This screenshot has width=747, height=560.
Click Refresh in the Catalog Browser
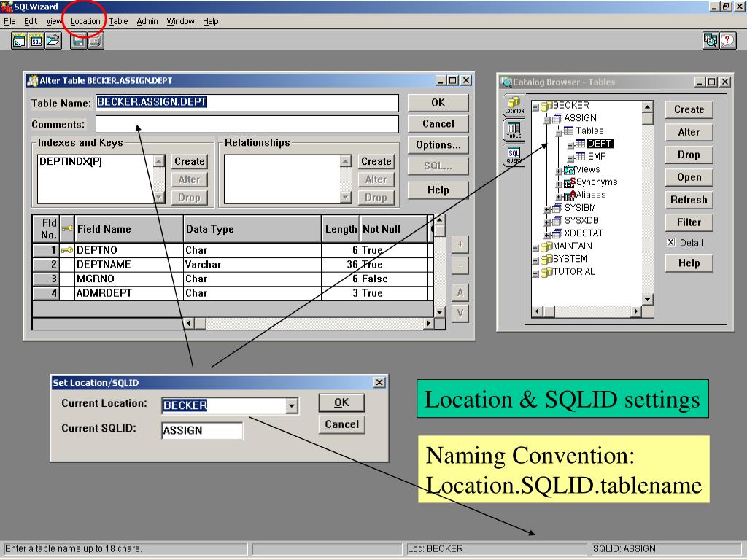[689, 200]
